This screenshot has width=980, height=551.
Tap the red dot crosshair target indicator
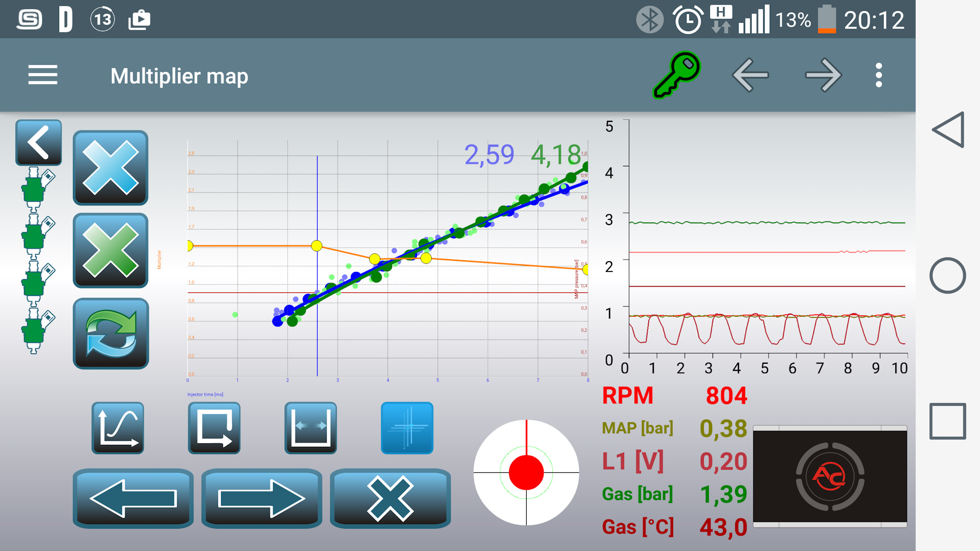(x=526, y=472)
